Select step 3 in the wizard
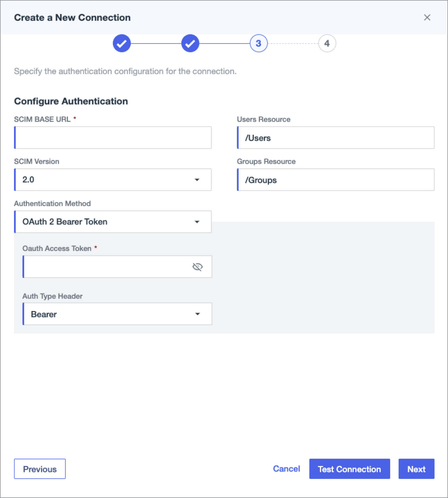 point(259,44)
